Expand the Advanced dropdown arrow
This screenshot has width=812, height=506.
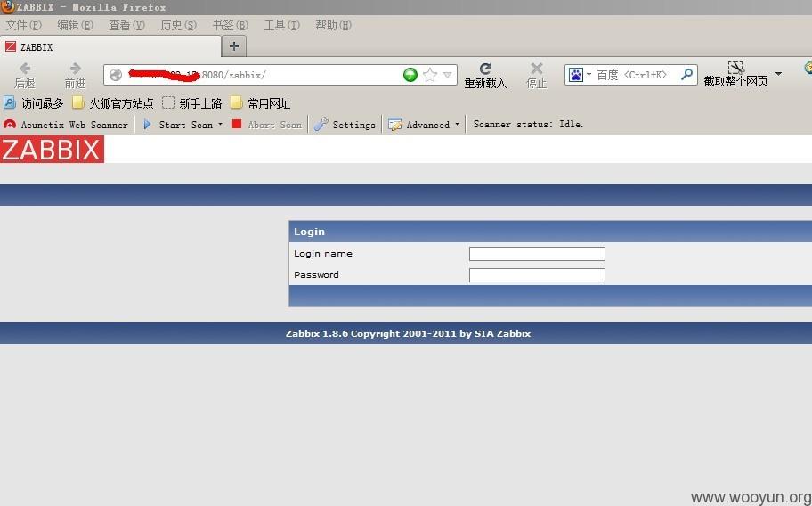457,125
